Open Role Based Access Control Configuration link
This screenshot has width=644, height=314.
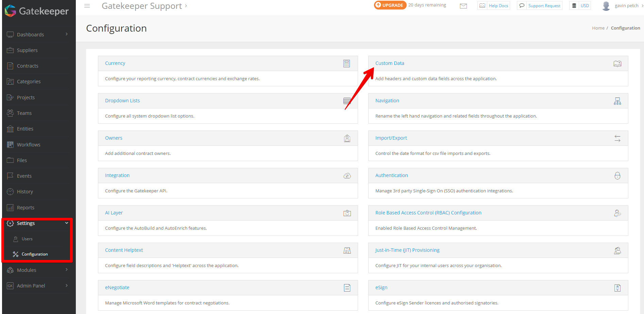[428, 213]
